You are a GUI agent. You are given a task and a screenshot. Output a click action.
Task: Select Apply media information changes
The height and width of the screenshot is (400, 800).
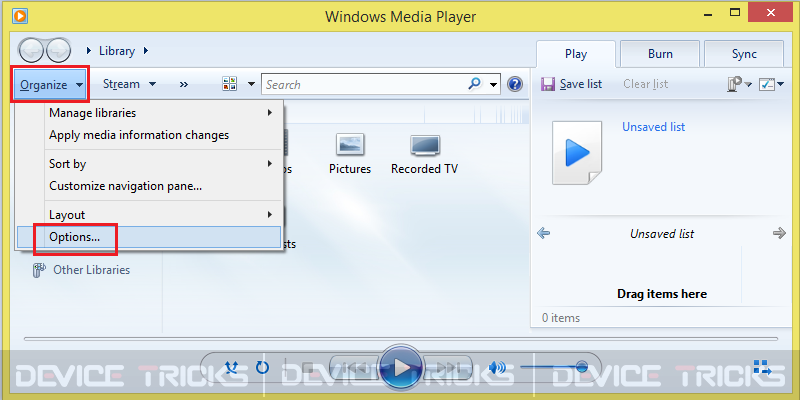149,135
